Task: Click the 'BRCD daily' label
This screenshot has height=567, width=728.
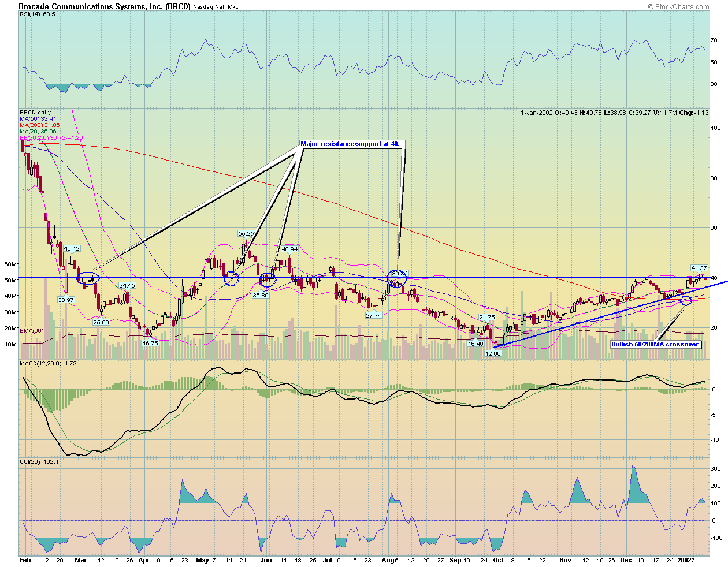Action: click(x=35, y=113)
